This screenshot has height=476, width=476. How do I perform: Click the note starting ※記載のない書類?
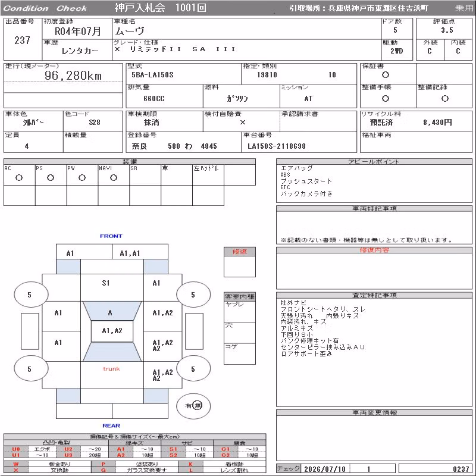click(366, 240)
